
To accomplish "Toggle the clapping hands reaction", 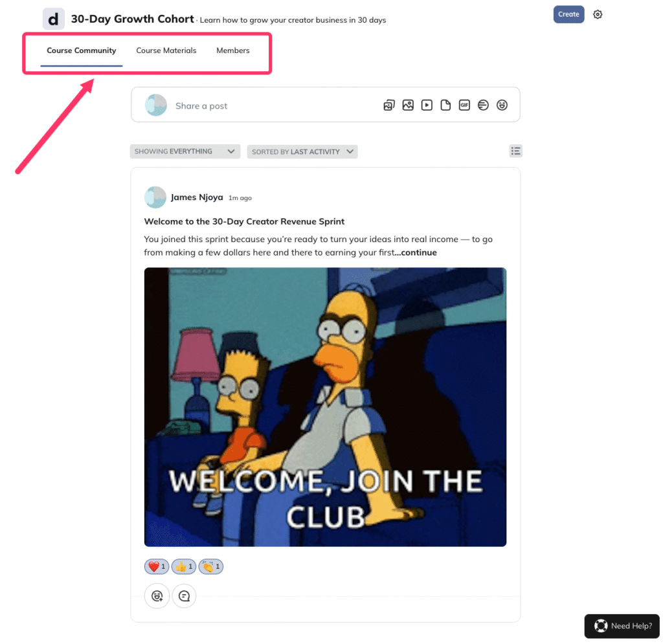I will tap(210, 566).
